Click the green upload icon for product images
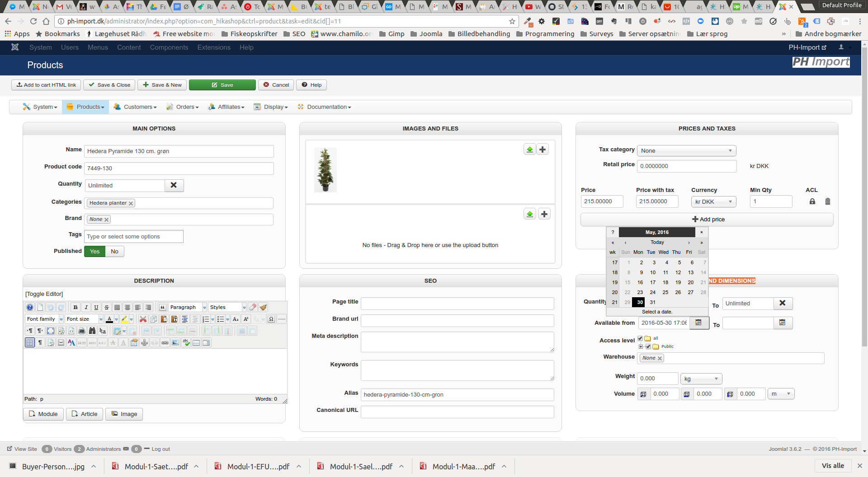868x477 pixels. (x=529, y=150)
